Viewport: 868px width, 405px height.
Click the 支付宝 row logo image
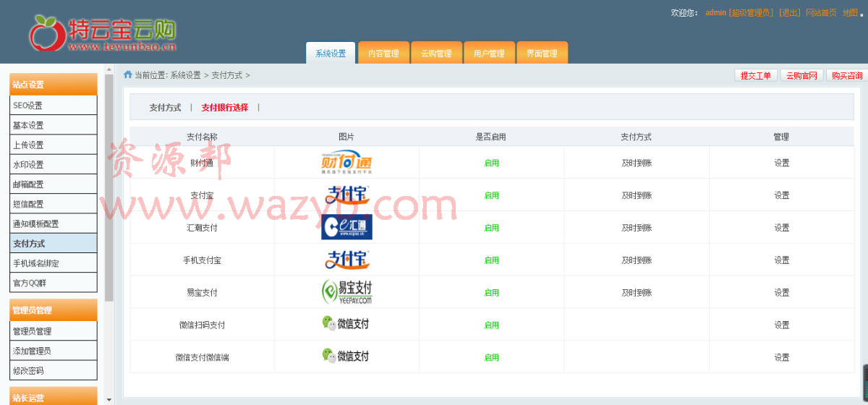pos(346,195)
